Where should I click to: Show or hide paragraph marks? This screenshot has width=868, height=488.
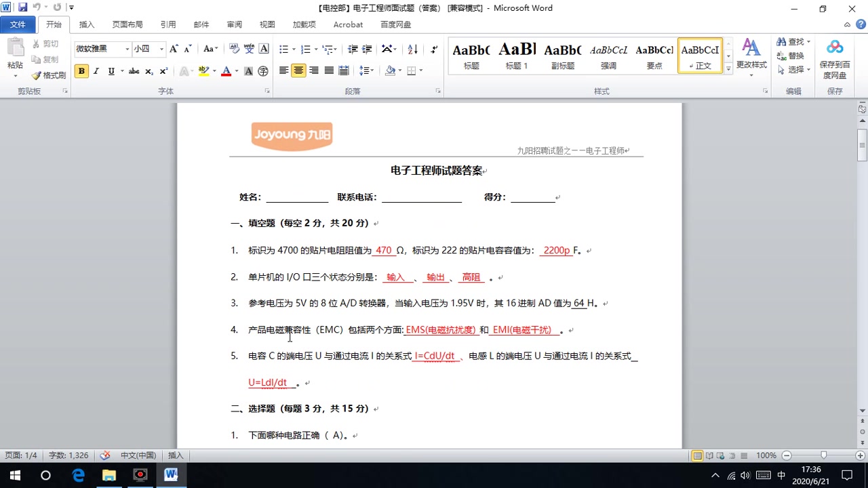(434, 49)
